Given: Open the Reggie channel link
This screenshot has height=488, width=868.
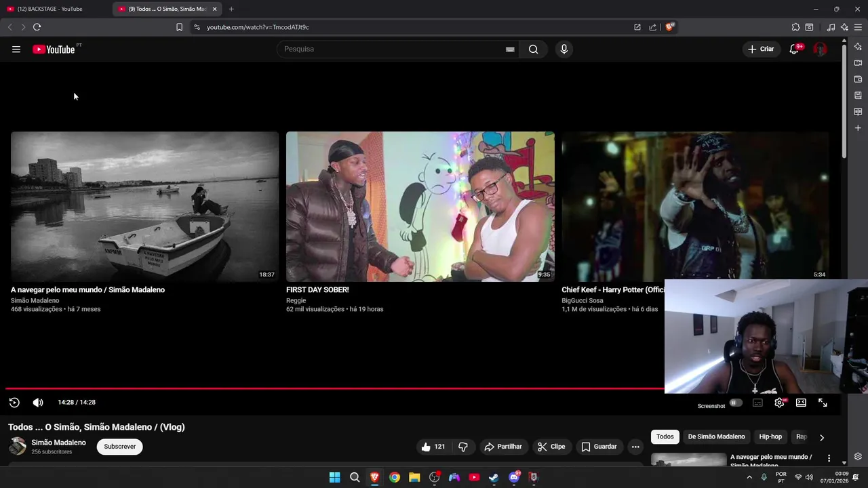Looking at the screenshot, I should 296,300.
